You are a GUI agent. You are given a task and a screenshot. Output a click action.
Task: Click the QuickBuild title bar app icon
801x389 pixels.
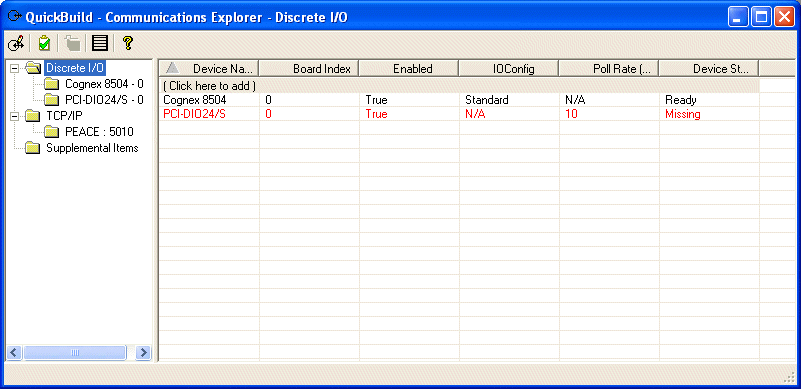(x=14, y=17)
